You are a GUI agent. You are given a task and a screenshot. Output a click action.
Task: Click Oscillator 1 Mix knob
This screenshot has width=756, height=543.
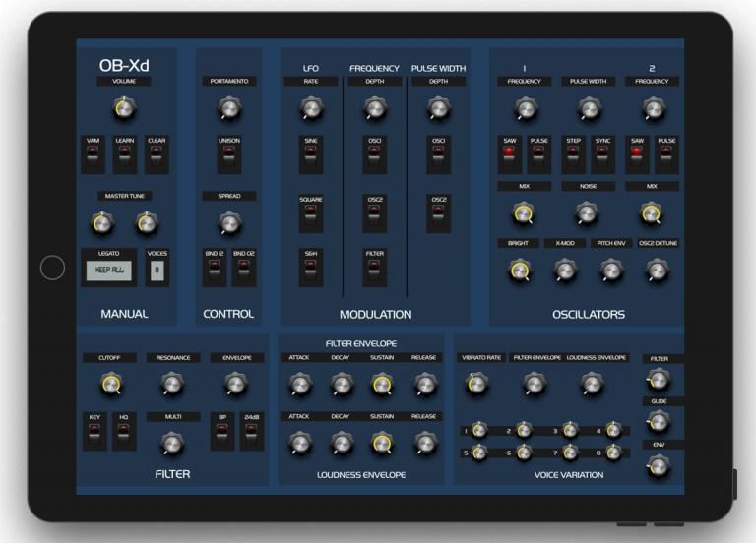523,213
